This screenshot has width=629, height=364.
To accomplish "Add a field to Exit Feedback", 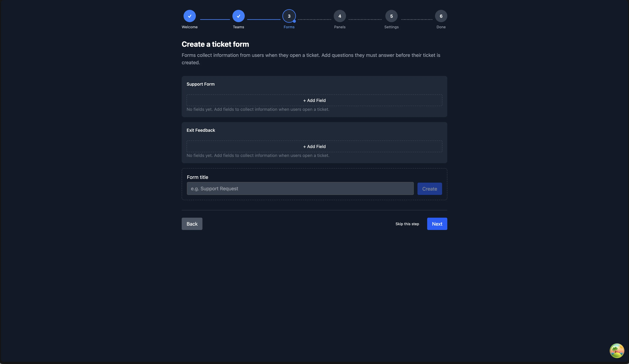I will [314, 146].
